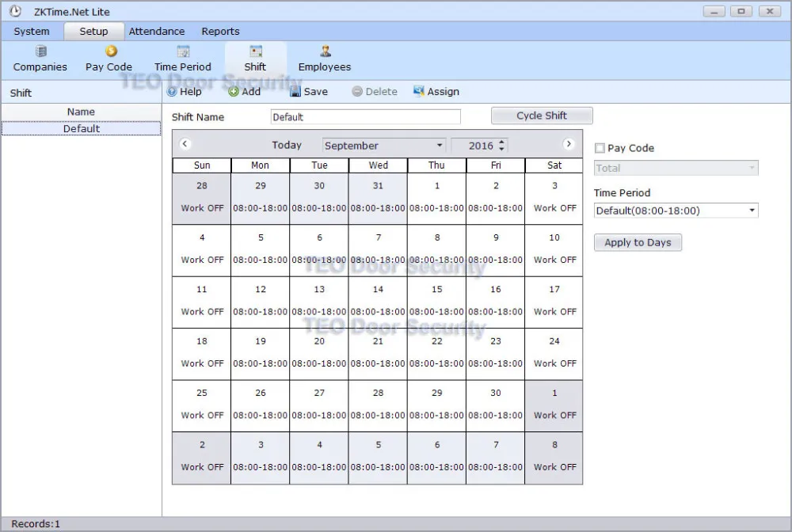Select September 20 calendar cell
The height and width of the screenshot is (532, 792).
(319, 355)
